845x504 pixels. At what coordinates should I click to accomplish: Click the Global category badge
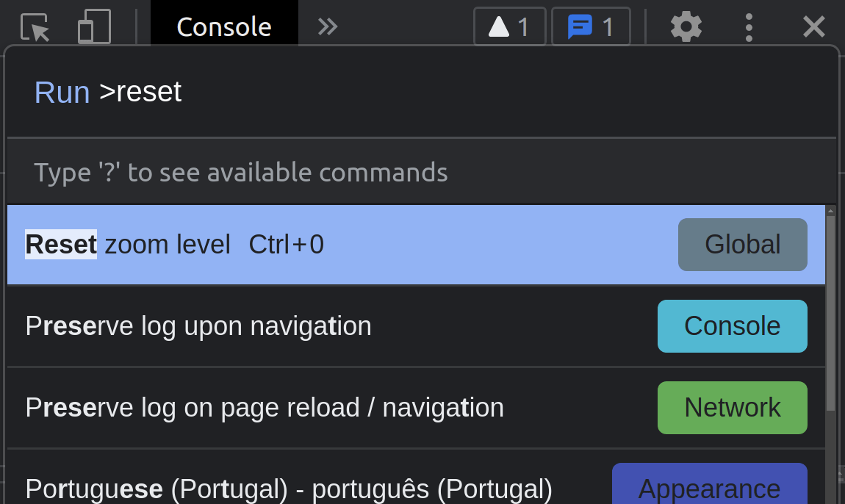click(x=743, y=245)
